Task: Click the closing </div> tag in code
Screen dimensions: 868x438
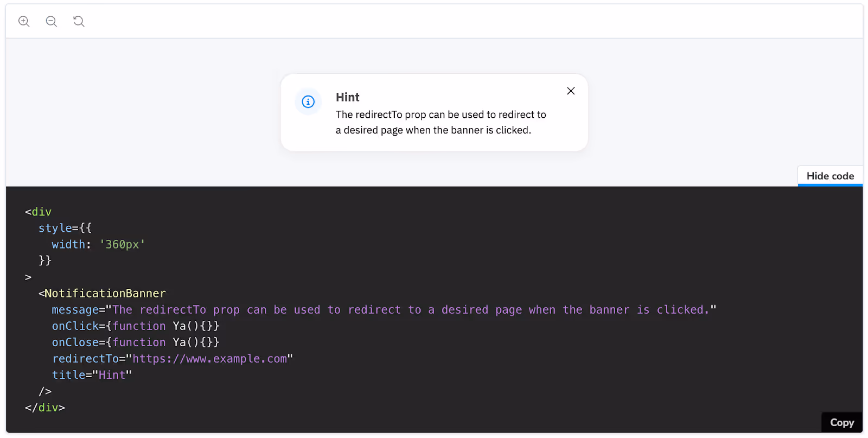Action: 45,407
